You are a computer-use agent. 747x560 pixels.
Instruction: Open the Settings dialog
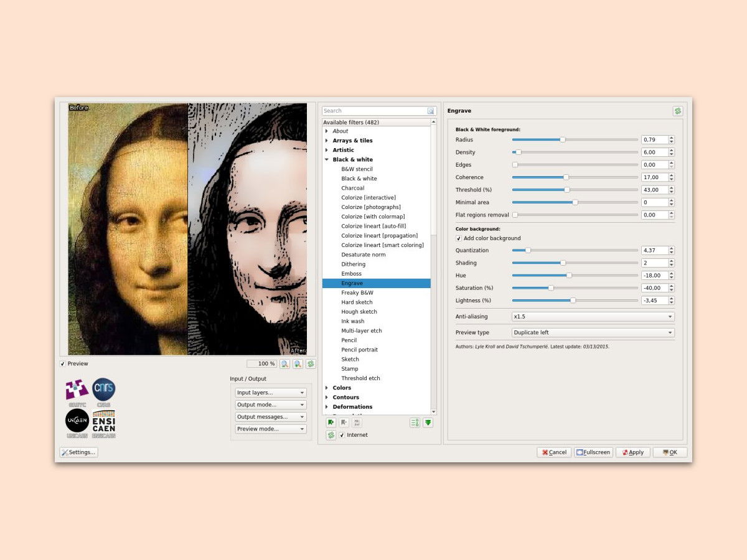78,452
